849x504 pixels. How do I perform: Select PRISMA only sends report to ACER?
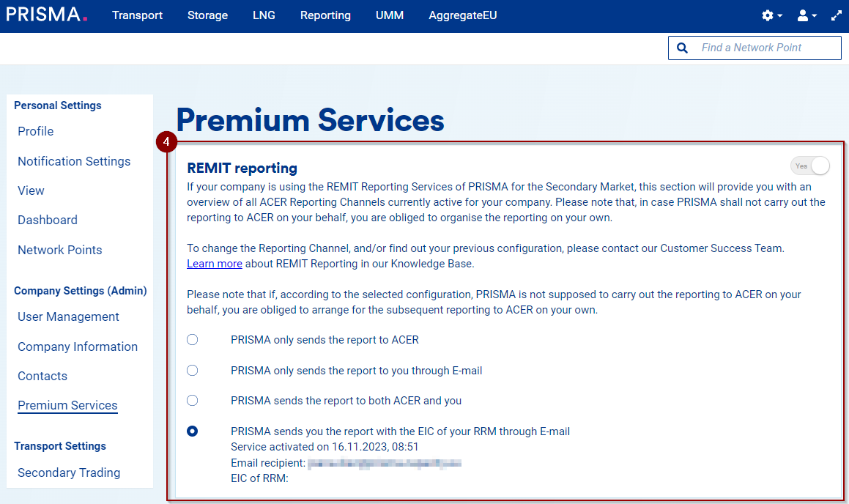(192, 340)
